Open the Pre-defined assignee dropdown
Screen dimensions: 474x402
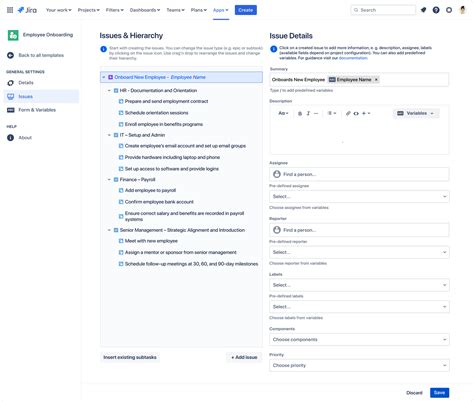359,197
